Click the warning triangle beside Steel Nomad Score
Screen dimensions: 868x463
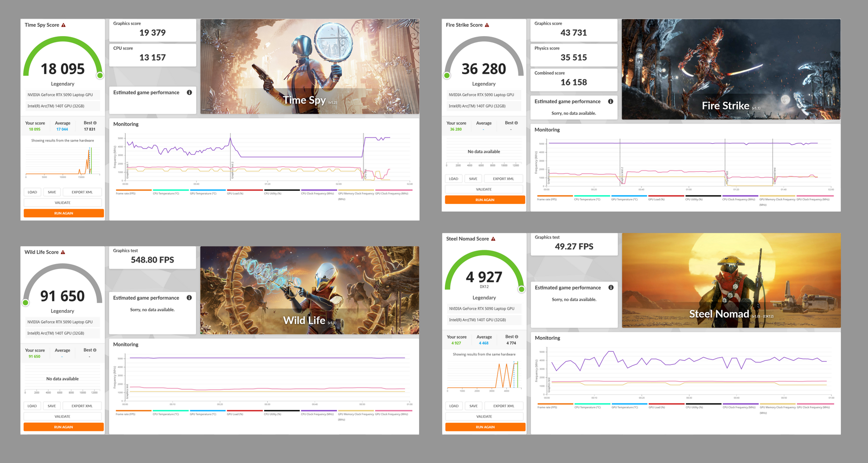pyautogui.click(x=493, y=239)
